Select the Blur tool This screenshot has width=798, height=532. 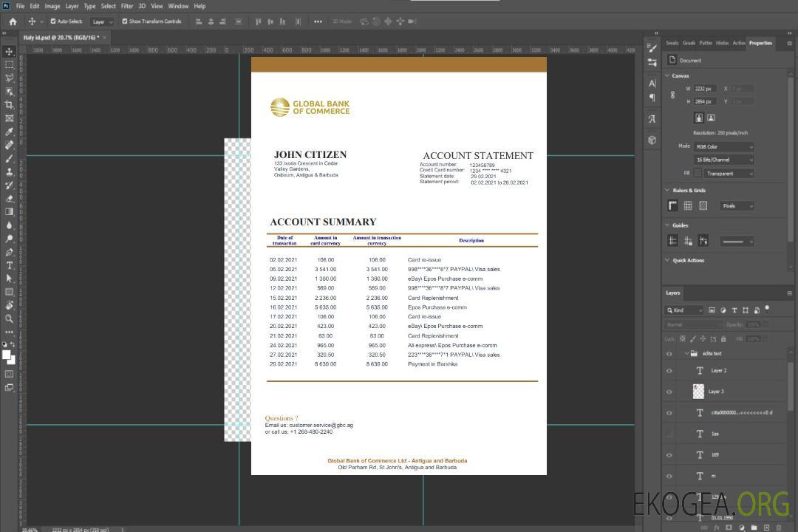[x=9, y=225]
